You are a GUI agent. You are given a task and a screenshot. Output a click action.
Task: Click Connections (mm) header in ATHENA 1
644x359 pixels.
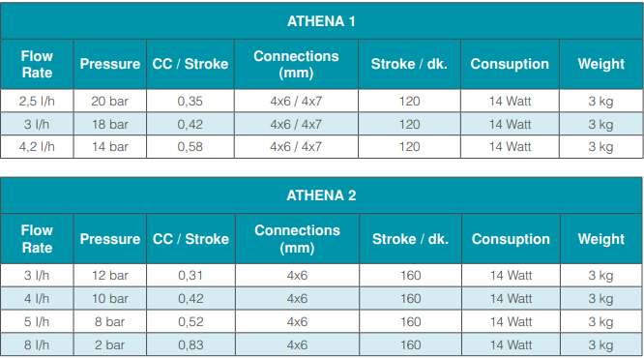tap(296, 64)
